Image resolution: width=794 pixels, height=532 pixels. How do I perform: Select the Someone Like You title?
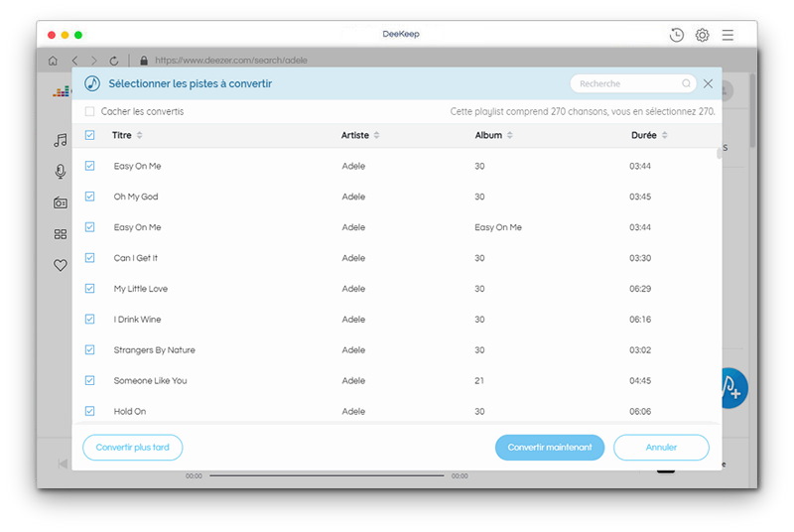[151, 381]
